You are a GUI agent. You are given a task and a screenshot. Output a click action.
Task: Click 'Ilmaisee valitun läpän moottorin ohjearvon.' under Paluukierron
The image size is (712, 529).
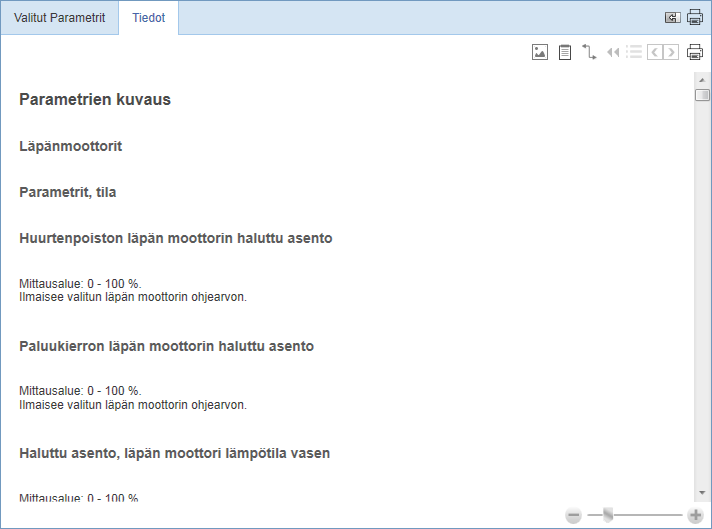(x=133, y=405)
